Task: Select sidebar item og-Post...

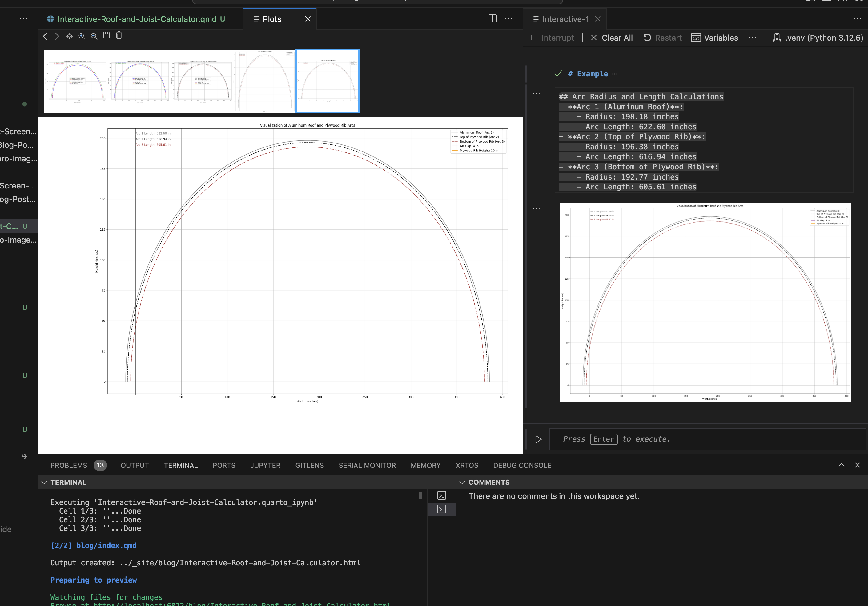Action: pyautogui.click(x=18, y=199)
